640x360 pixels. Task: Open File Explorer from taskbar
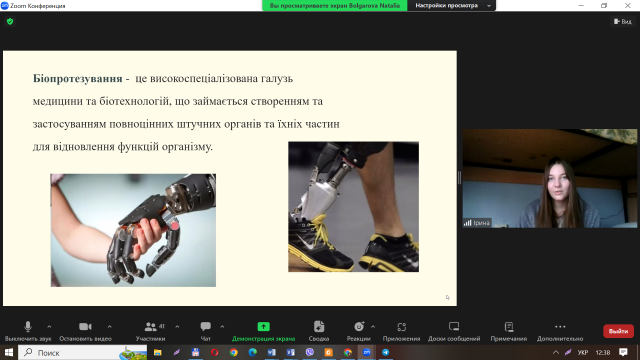(x=158, y=352)
